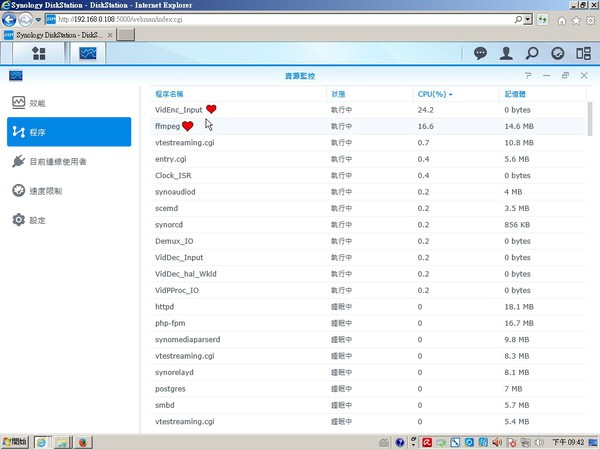The width and height of the screenshot is (600, 450).
Task: Click the Resource Monitor taskbar icon
Action: (x=88, y=53)
